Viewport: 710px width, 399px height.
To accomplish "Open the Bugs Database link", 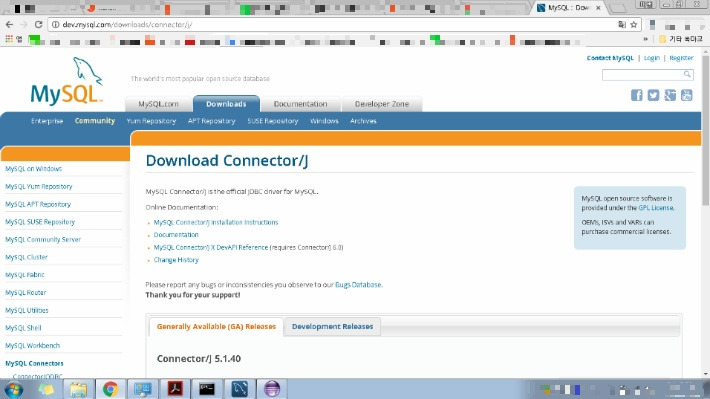I will (358, 285).
